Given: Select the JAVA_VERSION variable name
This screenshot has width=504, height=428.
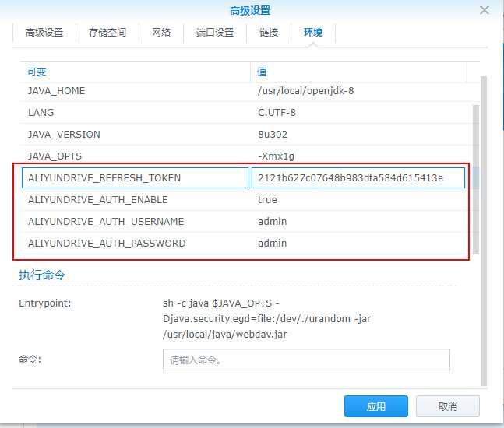Looking at the screenshot, I should 64,135.
